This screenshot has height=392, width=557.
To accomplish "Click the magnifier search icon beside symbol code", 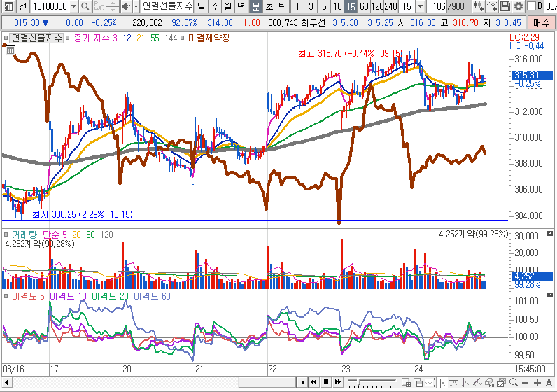I will coord(85,6).
